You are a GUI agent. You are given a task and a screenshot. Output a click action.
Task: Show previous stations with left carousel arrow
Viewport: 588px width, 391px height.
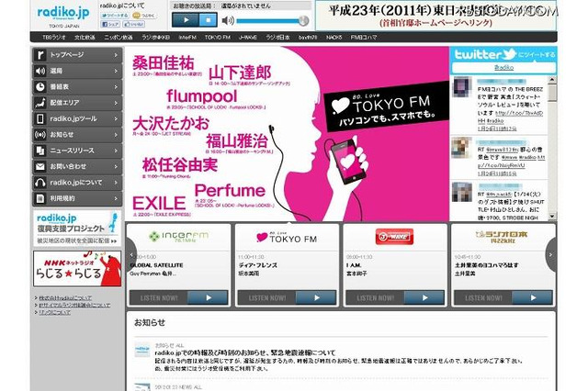coord(131,255)
